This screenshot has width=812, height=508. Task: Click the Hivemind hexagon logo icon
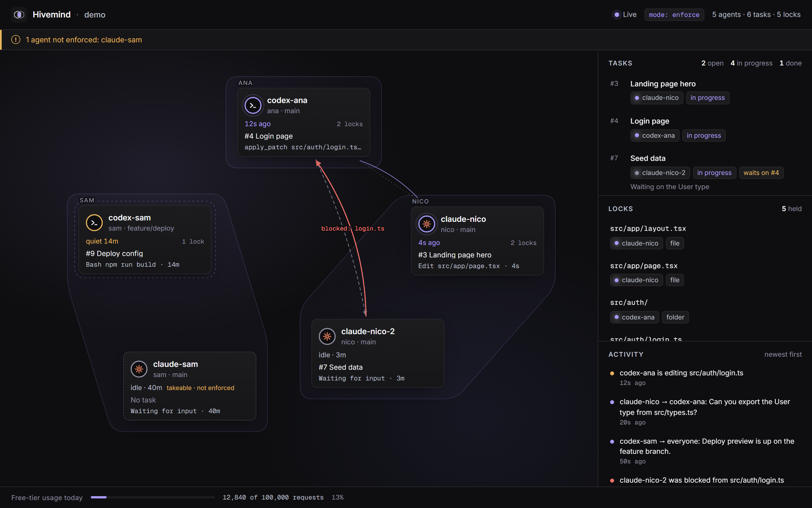pos(19,14)
